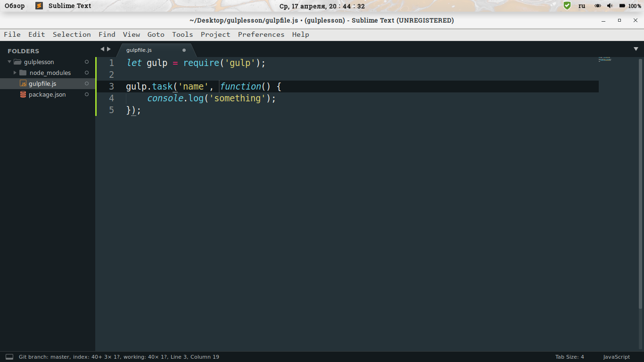Open the Project menu
This screenshot has width=644, height=362.
click(x=215, y=34)
